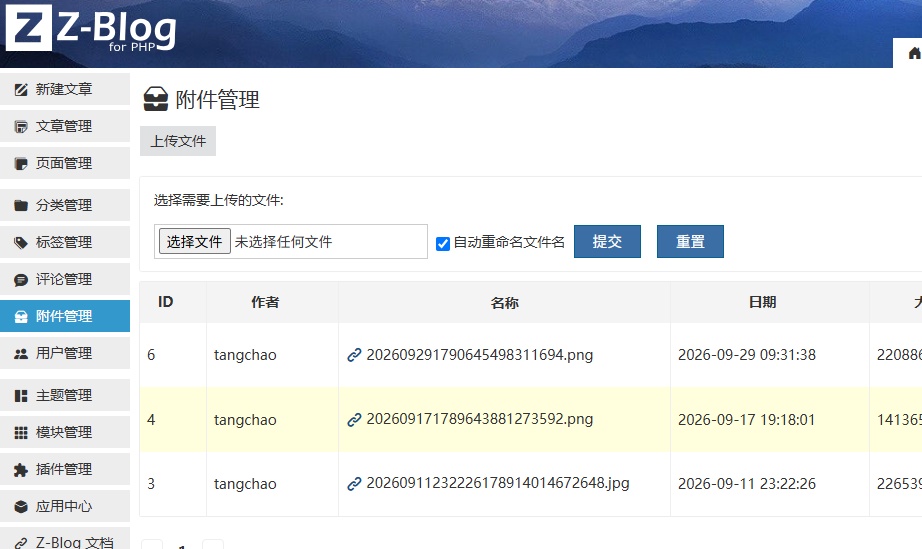
Task: Click the 模块管理 grid icon
Action: pos(21,433)
